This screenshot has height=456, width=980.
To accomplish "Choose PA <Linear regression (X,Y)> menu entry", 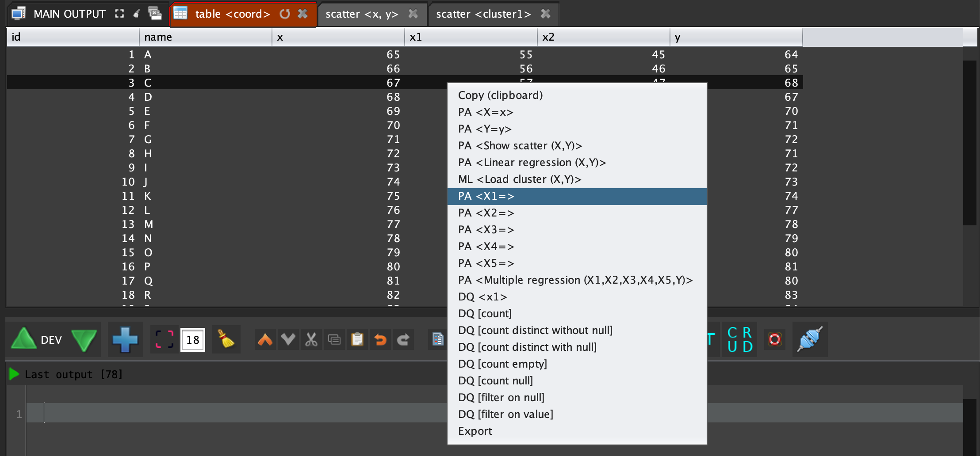I will (532, 163).
